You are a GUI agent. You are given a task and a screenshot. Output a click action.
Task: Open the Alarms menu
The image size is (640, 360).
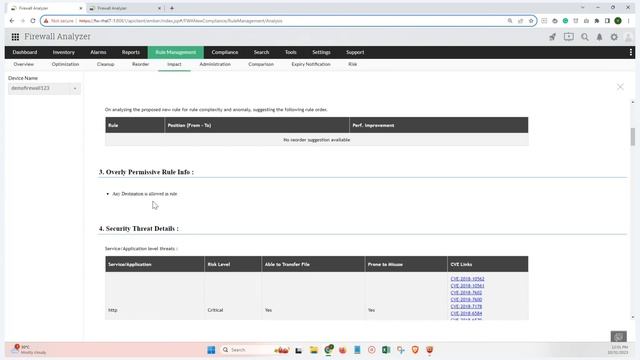pos(98,52)
